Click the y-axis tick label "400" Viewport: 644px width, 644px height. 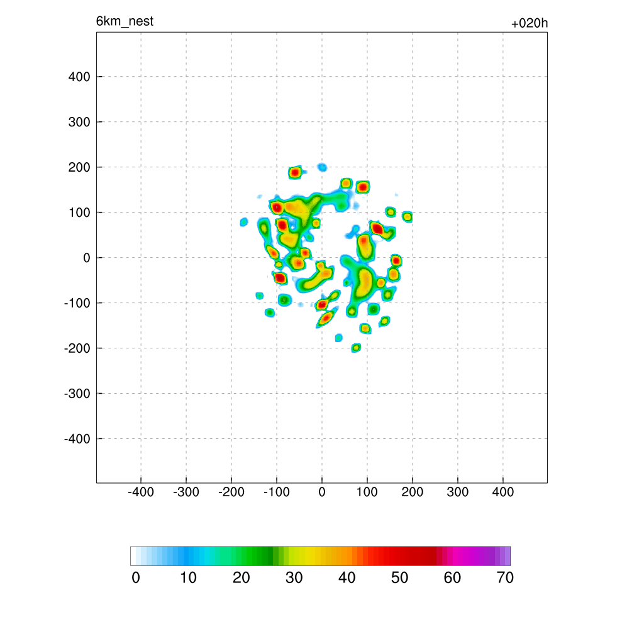79,77
